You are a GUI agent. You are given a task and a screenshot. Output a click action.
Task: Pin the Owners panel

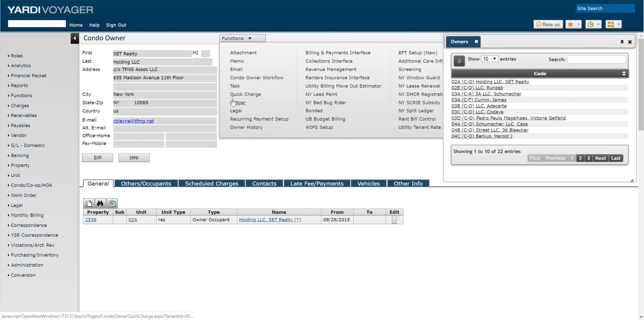tap(622, 42)
